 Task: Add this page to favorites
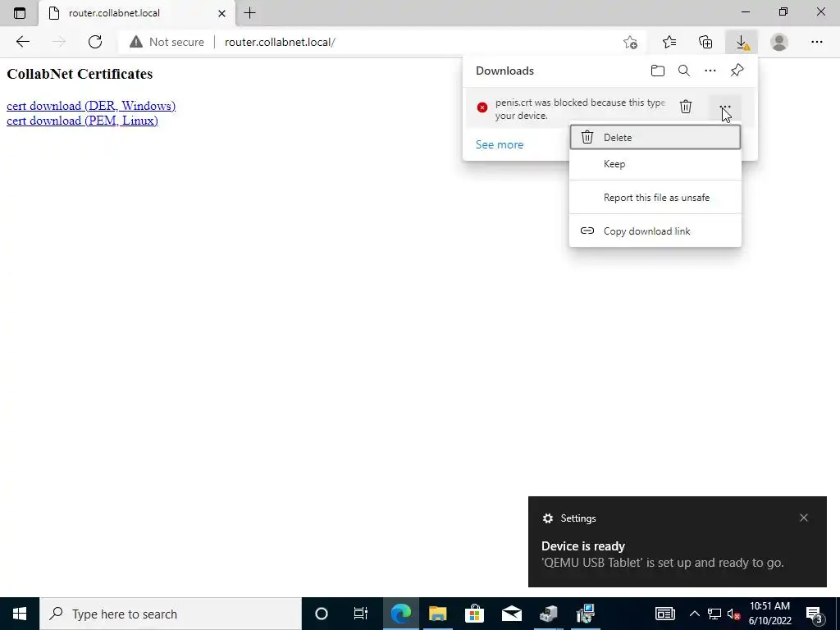(631, 42)
